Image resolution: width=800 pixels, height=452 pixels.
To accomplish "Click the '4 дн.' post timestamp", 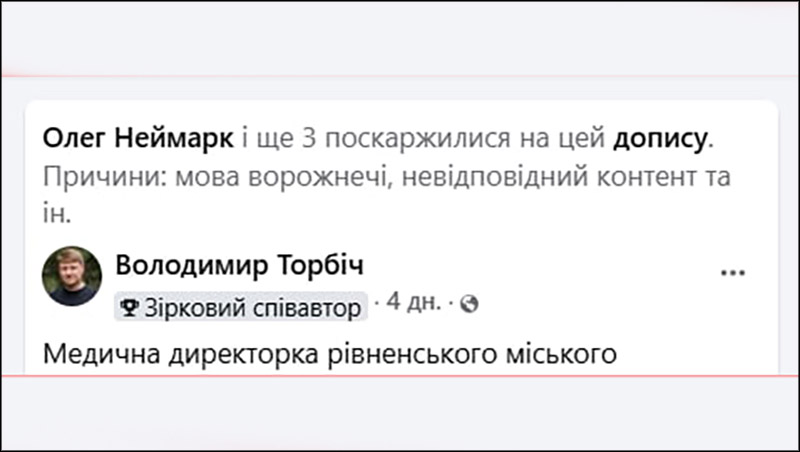I will click(413, 302).
